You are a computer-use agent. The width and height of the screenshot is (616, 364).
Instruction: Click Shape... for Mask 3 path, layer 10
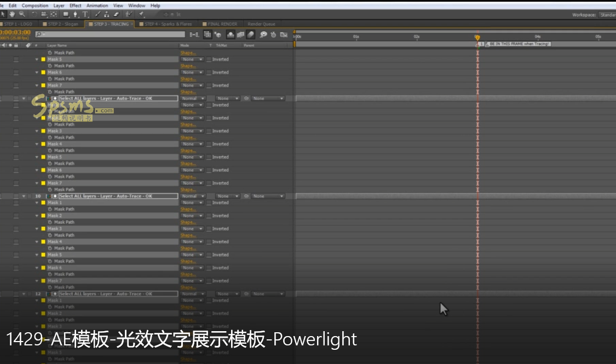[187, 235]
